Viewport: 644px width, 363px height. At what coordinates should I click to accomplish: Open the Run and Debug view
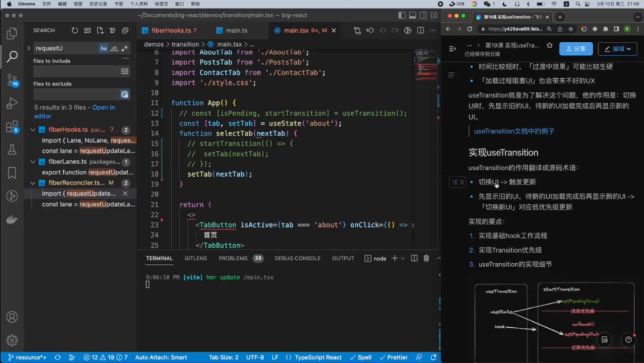(12, 103)
